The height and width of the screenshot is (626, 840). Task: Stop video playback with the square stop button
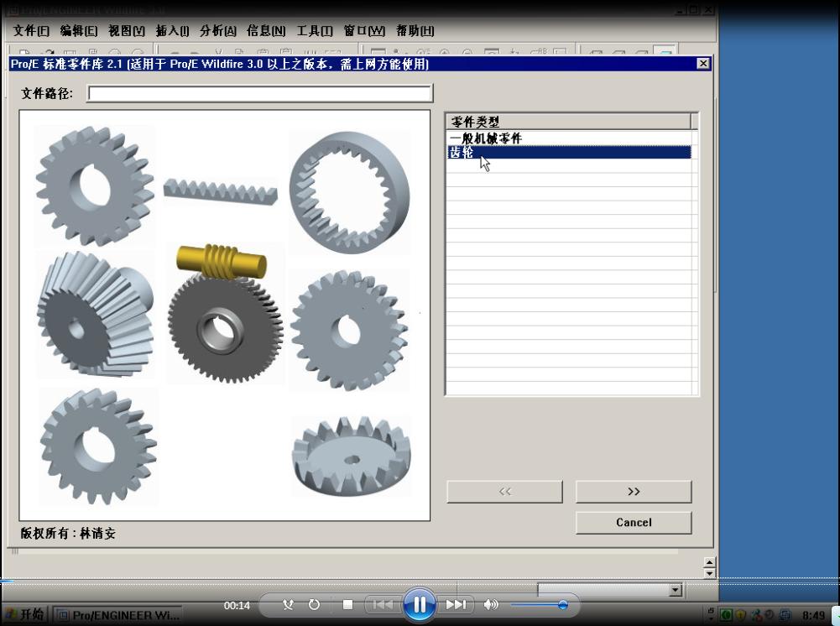coord(347,604)
